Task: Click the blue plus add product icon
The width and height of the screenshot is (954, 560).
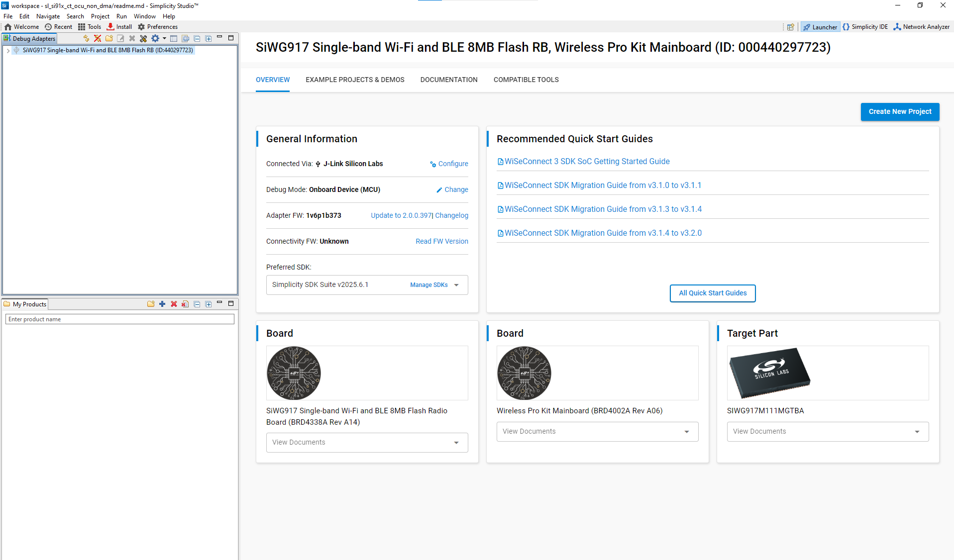Action: (162, 304)
